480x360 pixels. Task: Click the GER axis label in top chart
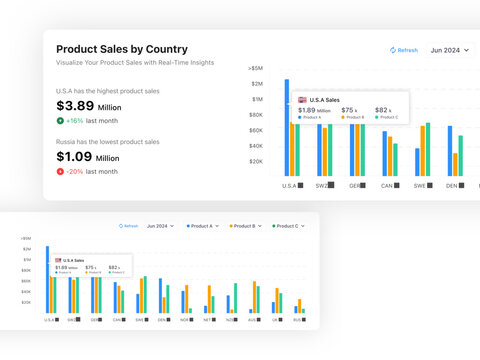(x=357, y=186)
